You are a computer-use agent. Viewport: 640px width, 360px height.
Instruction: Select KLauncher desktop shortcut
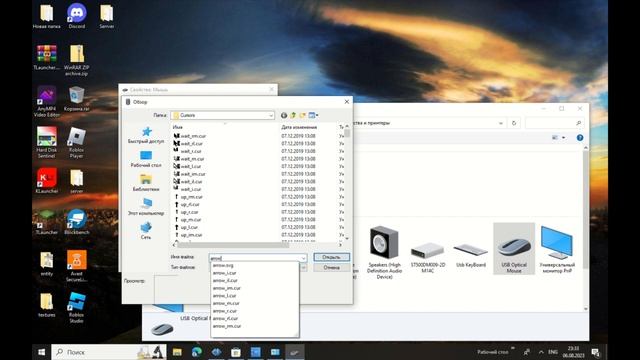tap(47, 181)
